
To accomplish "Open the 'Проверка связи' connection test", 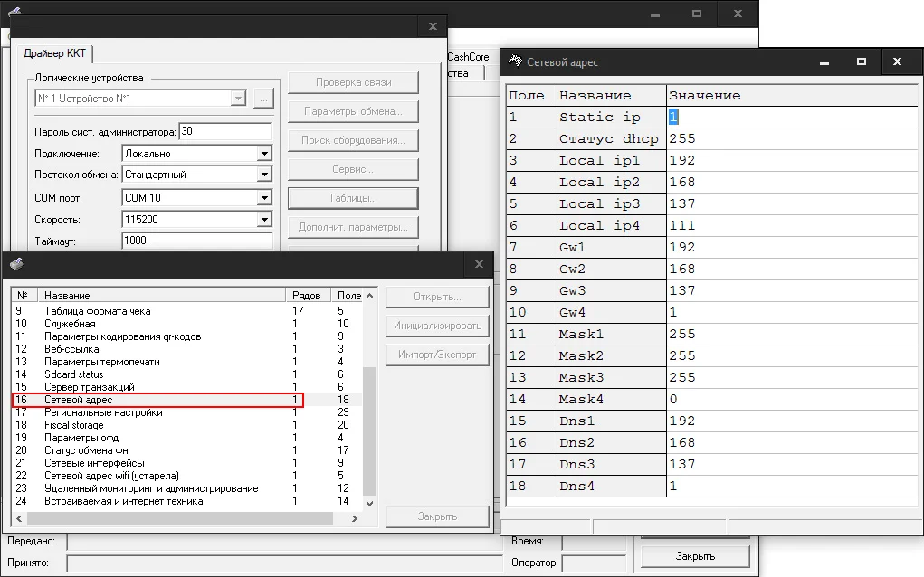I will pyautogui.click(x=353, y=82).
